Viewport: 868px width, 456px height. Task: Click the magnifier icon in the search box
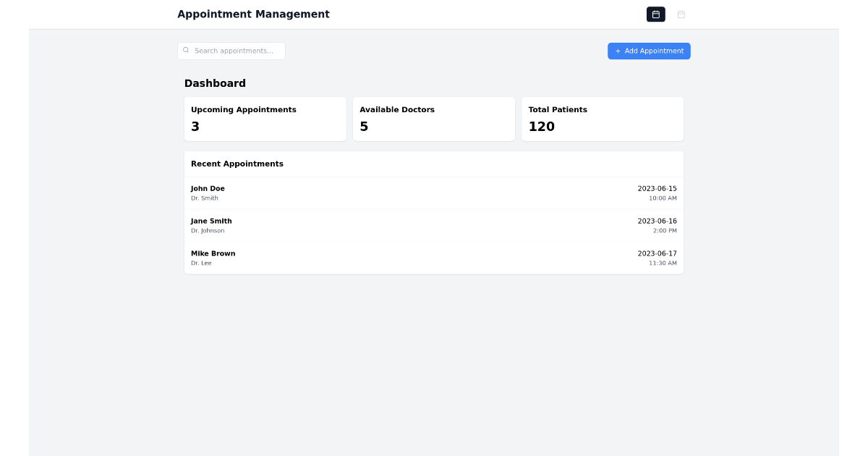(187, 49)
